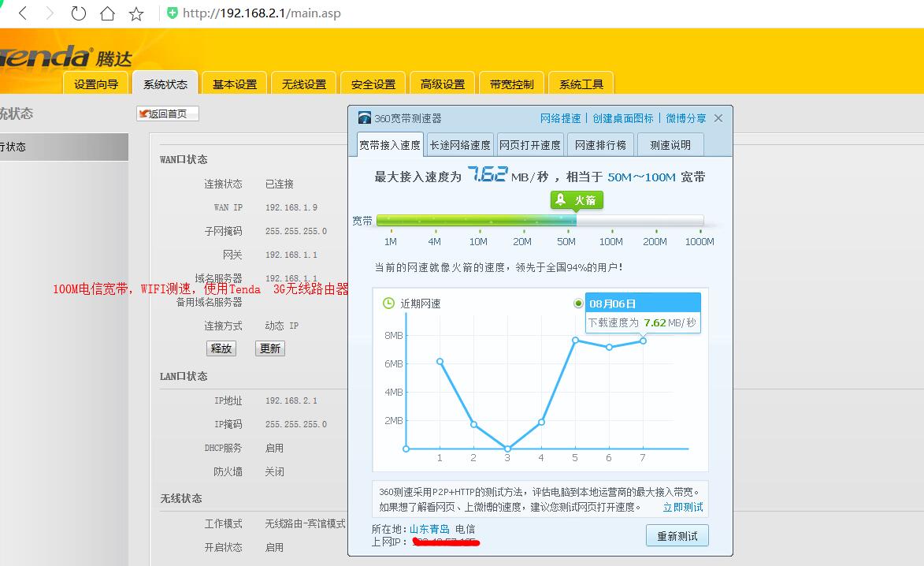Open the 网速排行榜 tab
Screen dimensions: 924x566
pyautogui.click(x=600, y=144)
